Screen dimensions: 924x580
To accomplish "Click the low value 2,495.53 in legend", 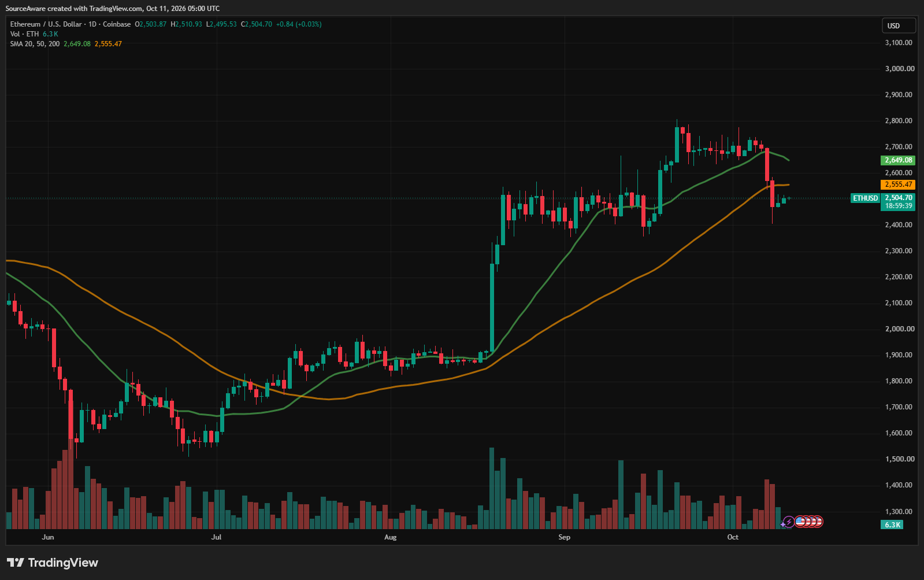I will tap(223, 24).
